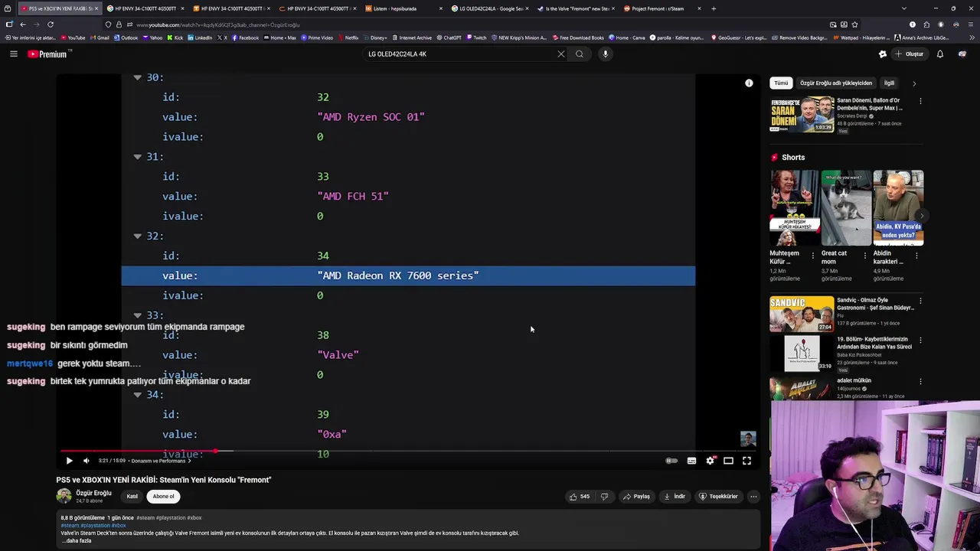The width and height of the screenshot is (980, 551).
Task: Click Katıl join button
Action: coord(132,497)
